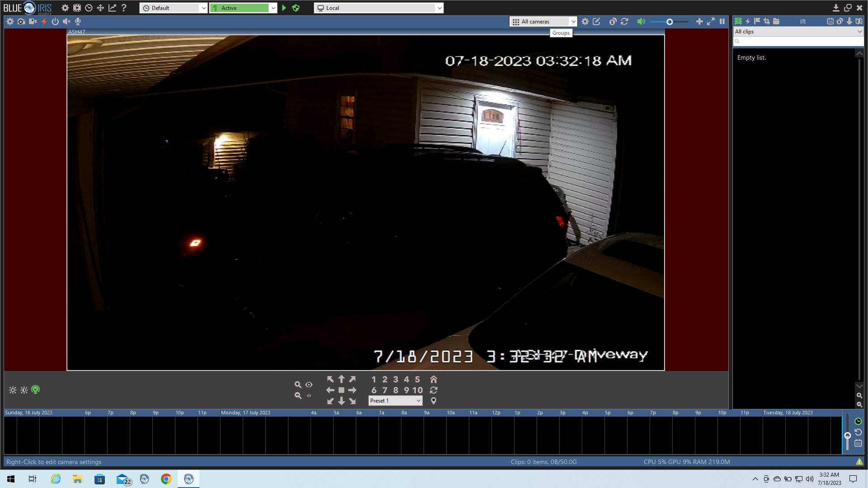
Task: Open the status graph icon
Action: click(112, 8)
